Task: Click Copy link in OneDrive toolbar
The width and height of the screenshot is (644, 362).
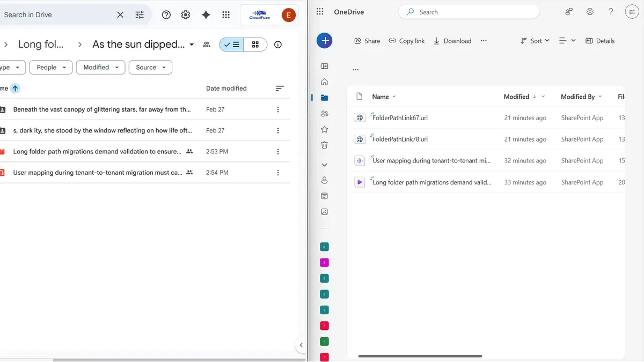Action: pos(406,41)
